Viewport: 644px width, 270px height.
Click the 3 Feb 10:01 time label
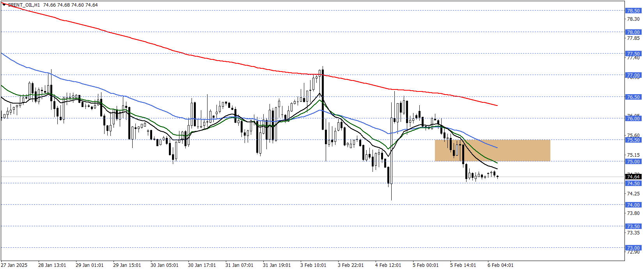(x=313, y=265)
